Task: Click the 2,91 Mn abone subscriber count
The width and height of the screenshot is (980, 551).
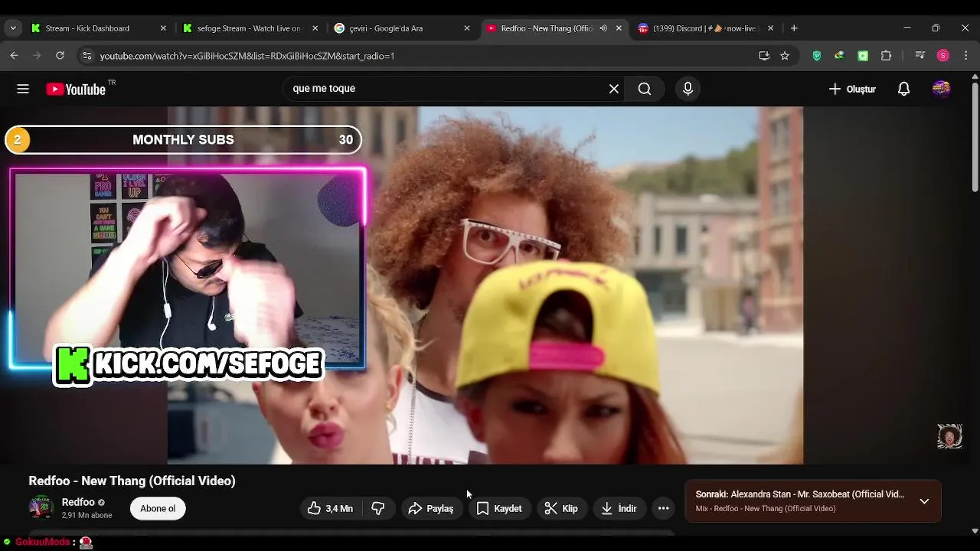Action: [87, 516]
